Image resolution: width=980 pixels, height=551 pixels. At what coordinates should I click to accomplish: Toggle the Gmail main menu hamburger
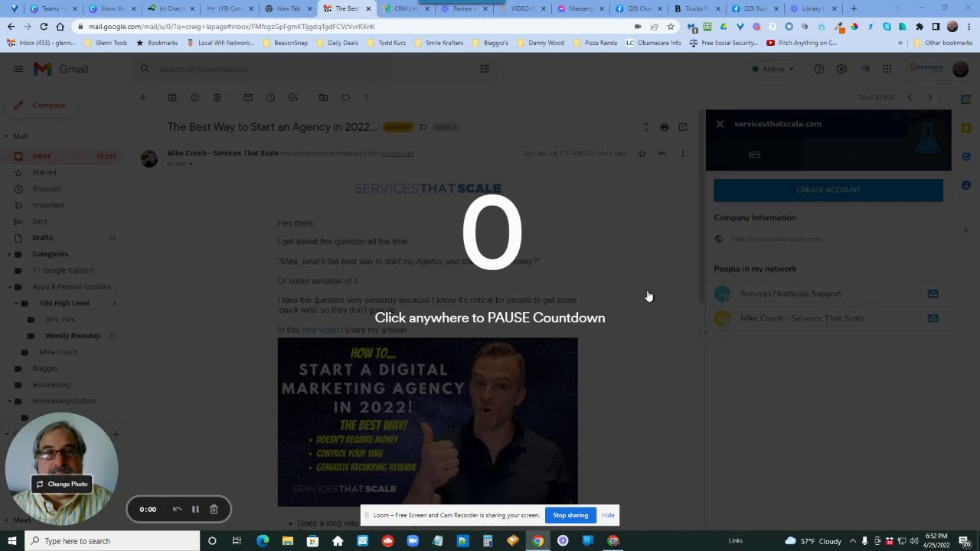18,69
